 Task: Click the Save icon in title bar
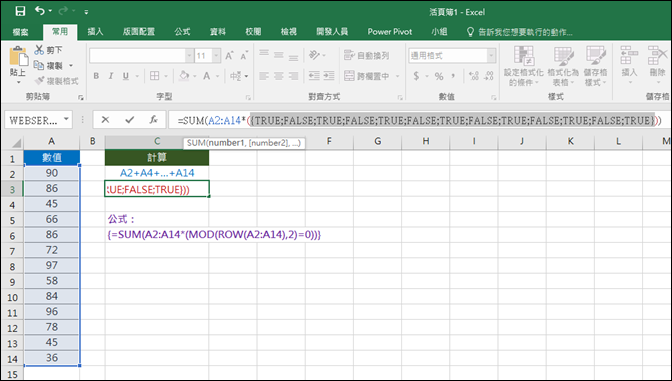(20, 11)
